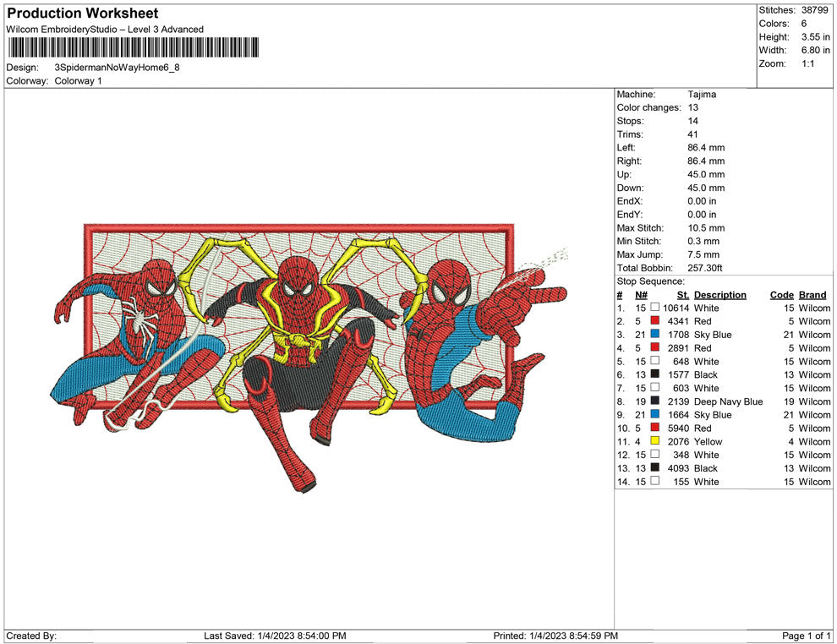Click the 'Trims:' label
Screen dimensions: 837x644
(x=630, y=134)
